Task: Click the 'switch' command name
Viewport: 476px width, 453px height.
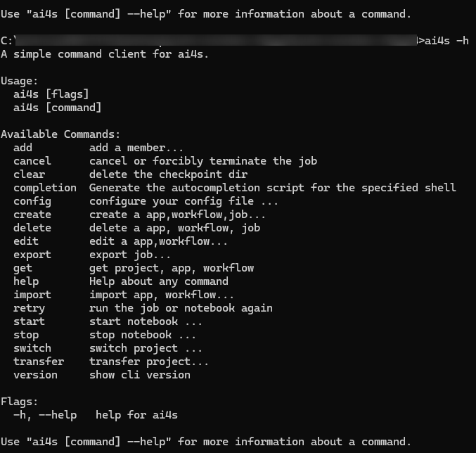Action: coord(32,348)
